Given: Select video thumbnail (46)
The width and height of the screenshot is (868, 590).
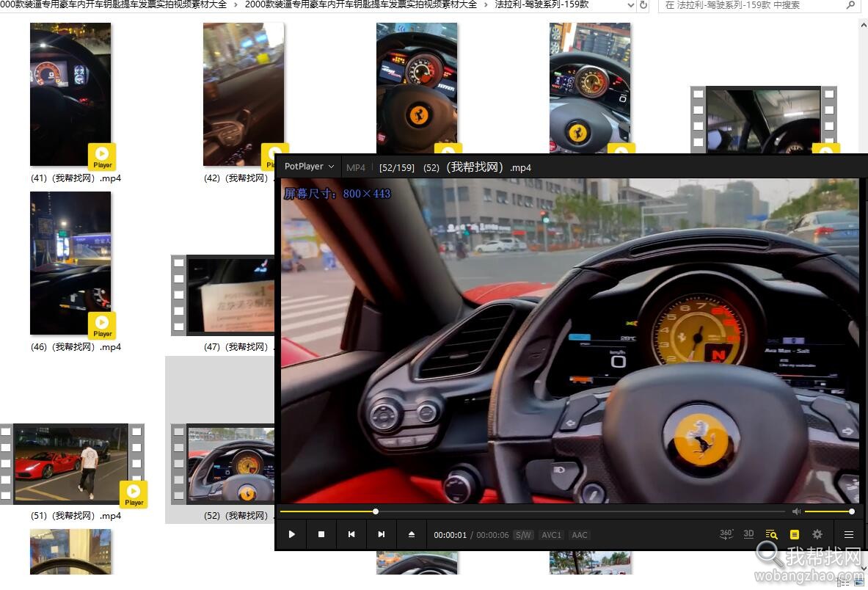Looking at the screenshot, I should coord(70,263).
